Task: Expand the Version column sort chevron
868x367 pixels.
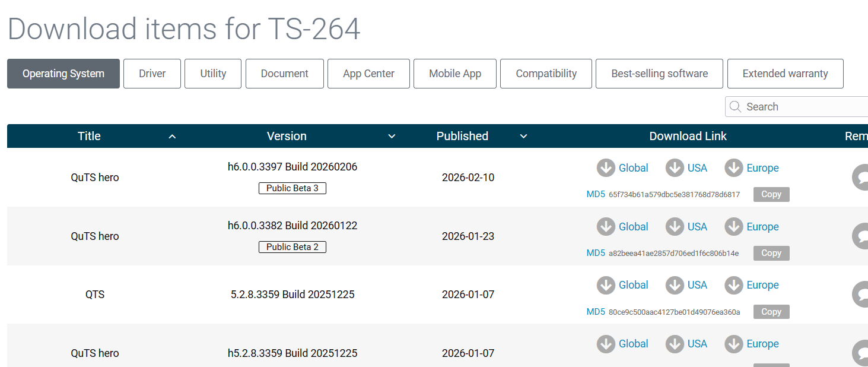Action: 392,137
